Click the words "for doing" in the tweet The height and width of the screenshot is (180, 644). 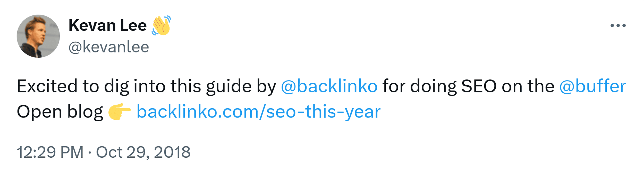pos(419,86)
